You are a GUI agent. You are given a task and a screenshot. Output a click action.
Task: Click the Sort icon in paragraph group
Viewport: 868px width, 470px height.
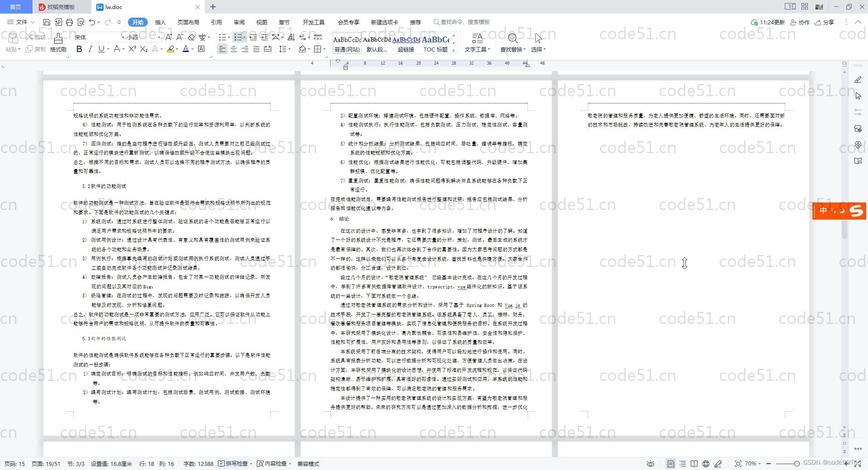coord(291,37)
